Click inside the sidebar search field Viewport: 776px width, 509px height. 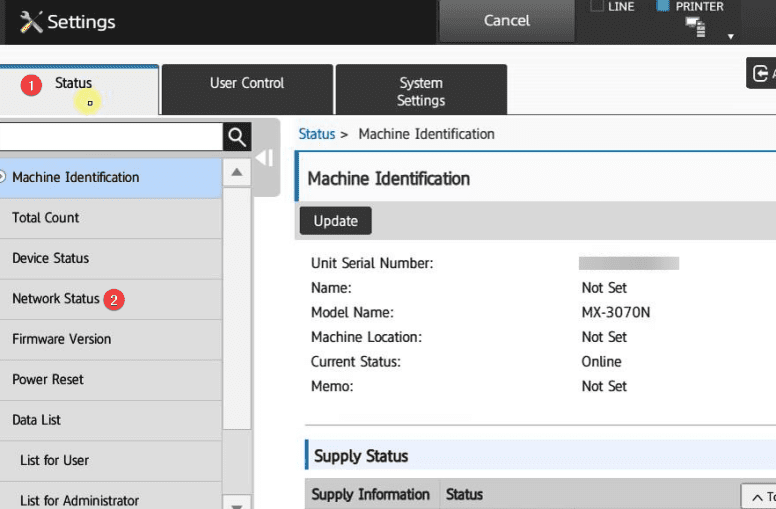pyautogui.click(x=110, y=137)
